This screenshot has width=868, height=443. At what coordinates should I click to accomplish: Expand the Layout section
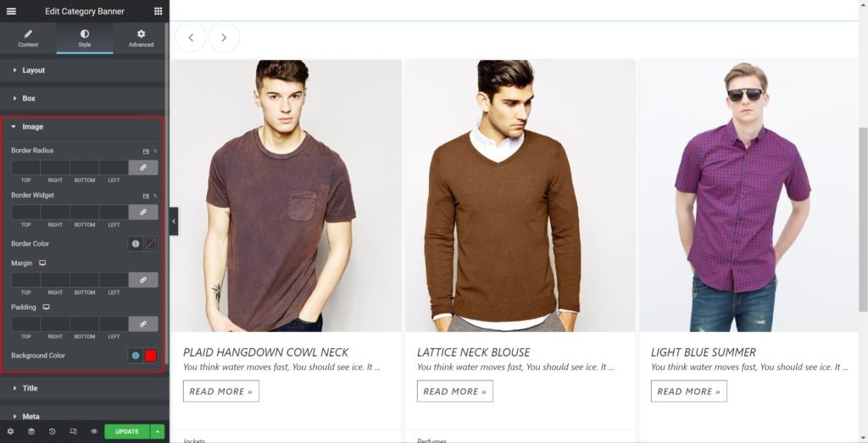click(x=34, y=70)
